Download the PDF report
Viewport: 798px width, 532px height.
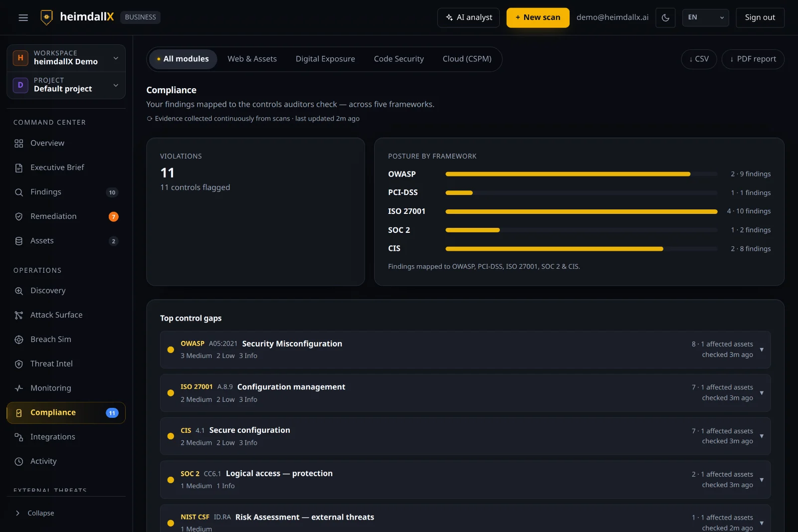click(753, 59)
